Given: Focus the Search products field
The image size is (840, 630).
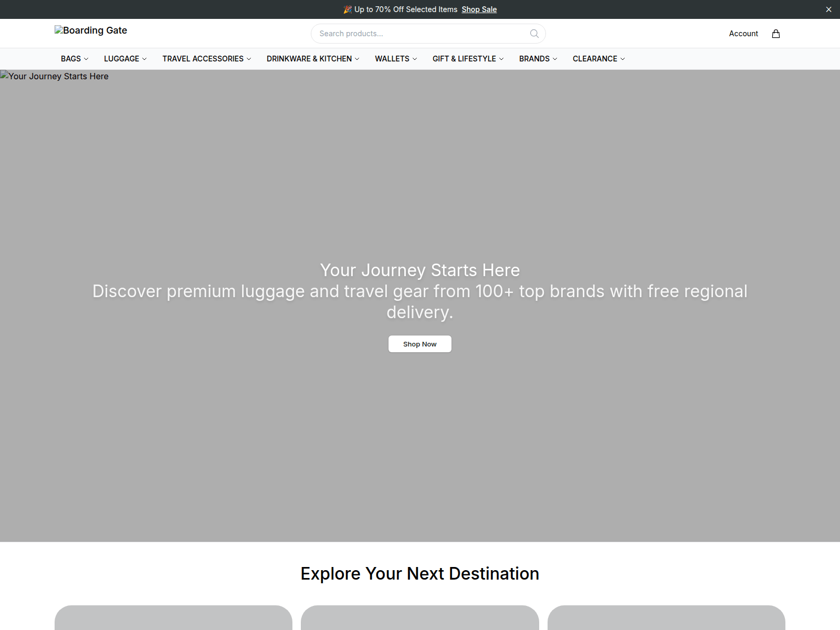Looking at the screenshot, I should point(428,34).
